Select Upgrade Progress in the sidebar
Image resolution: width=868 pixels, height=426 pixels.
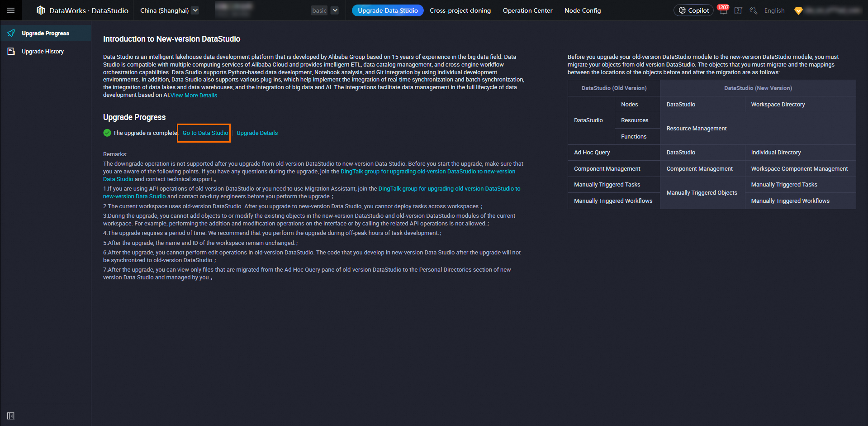click(46, 33)
